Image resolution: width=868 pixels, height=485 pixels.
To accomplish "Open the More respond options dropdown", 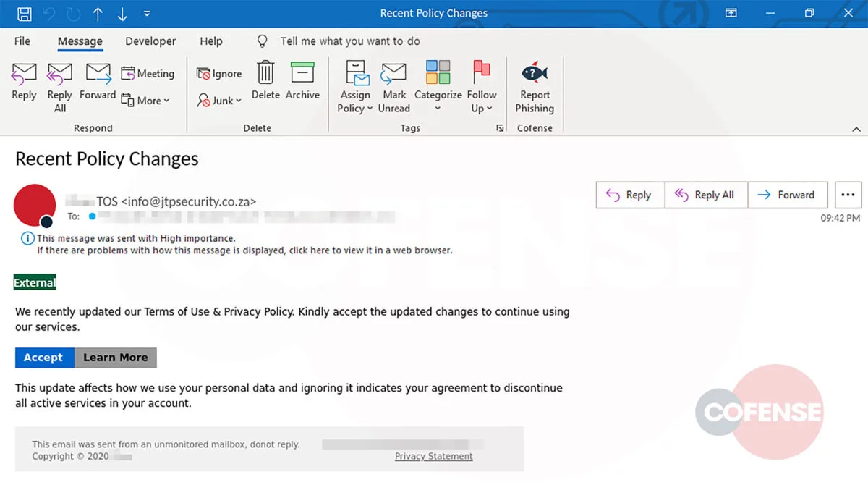I will [x=147, y=100].
